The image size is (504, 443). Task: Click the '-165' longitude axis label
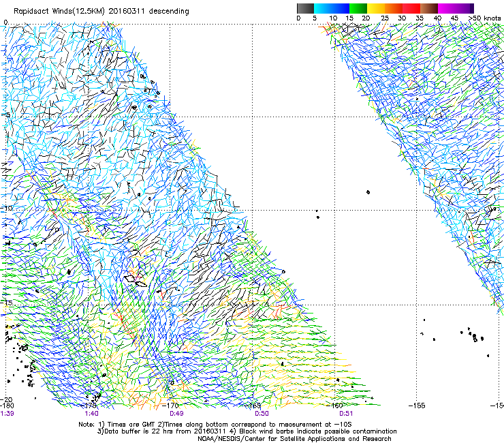click(253, 406)
